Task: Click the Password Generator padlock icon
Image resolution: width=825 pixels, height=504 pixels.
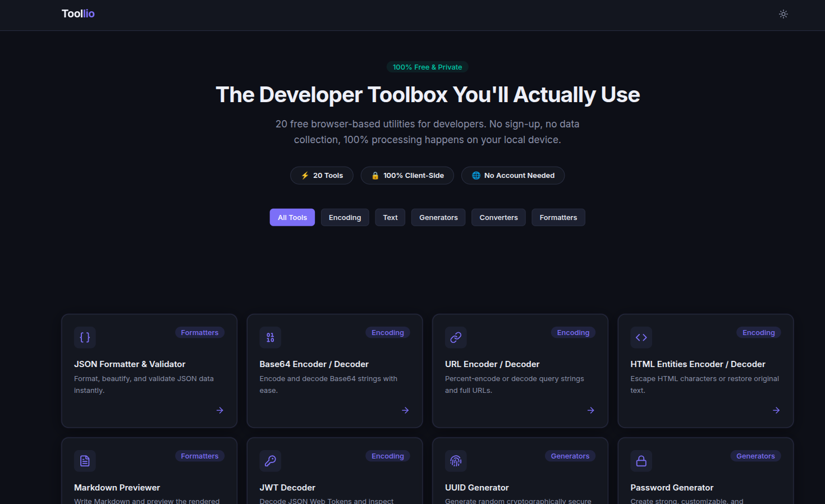Action: tap(641, 461)
